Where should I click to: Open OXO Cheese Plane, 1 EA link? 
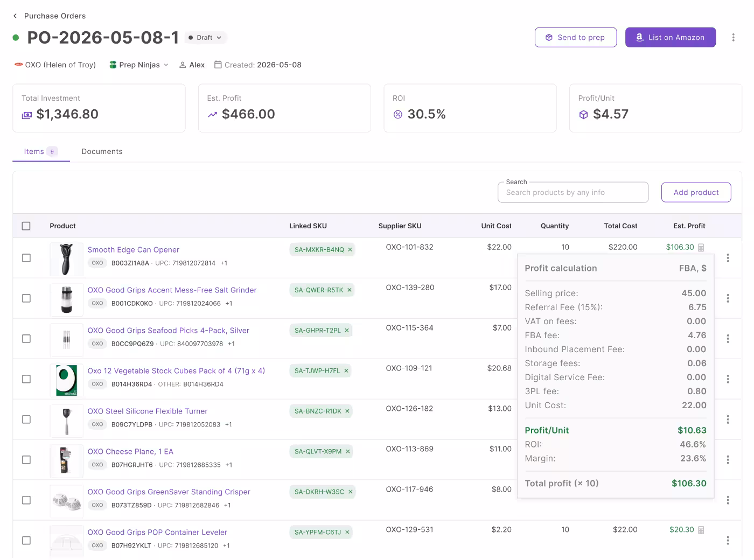coord(130,452)
